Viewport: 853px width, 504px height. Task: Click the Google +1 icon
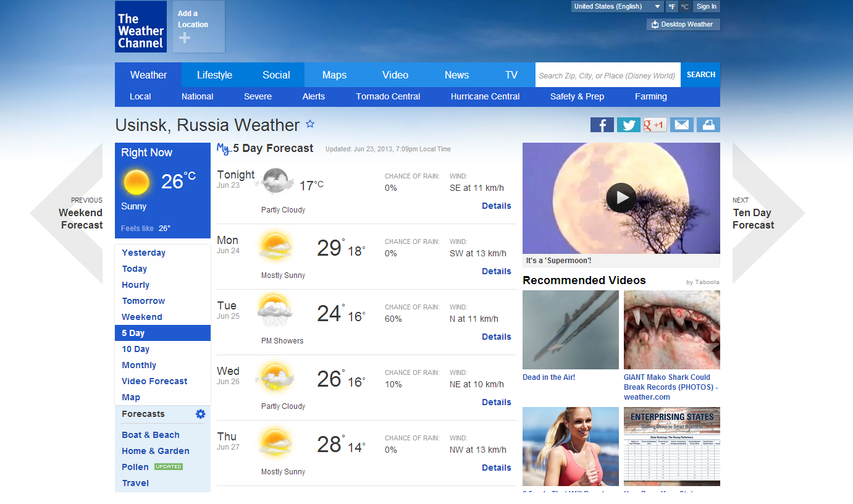tap(655, 125)
